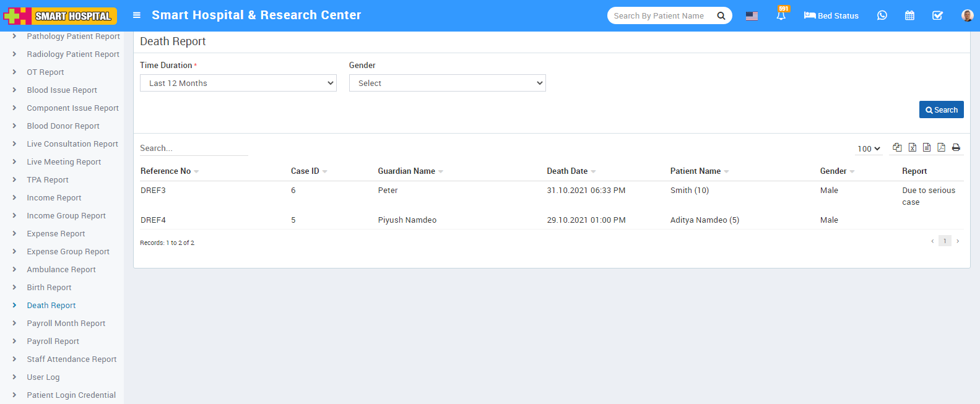Export table using the PDF icon

941,147
